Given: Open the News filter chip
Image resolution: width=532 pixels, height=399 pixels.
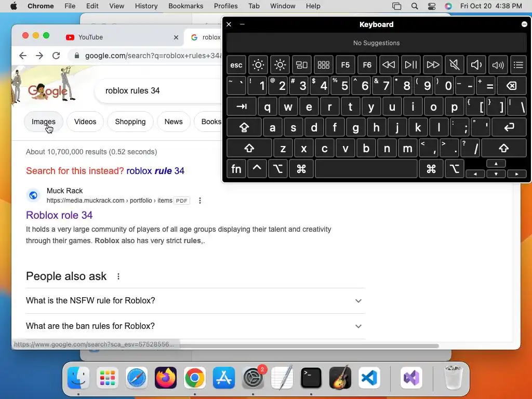Looking at the screenshot, I should (174, 122).
